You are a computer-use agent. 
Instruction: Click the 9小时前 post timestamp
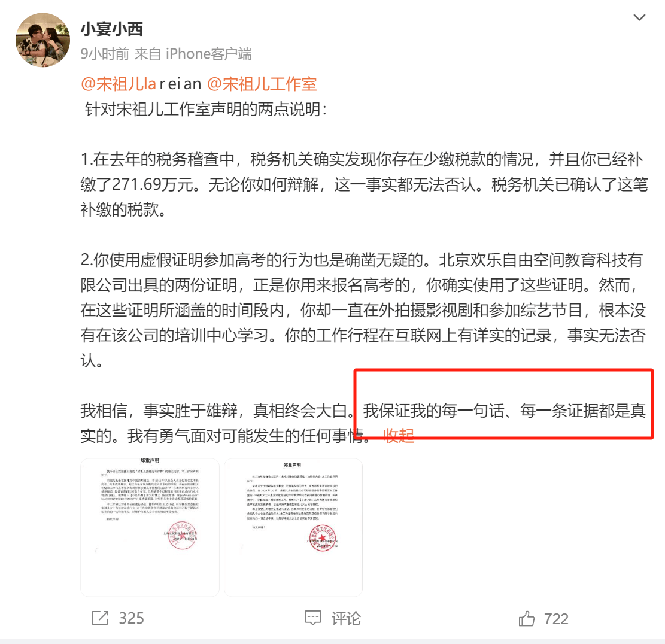pos(105,54)
